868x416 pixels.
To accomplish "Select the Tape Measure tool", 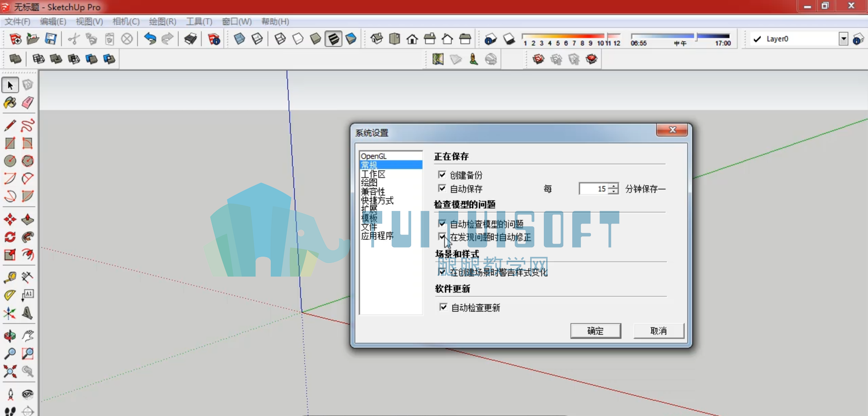I will click(10, 277).
